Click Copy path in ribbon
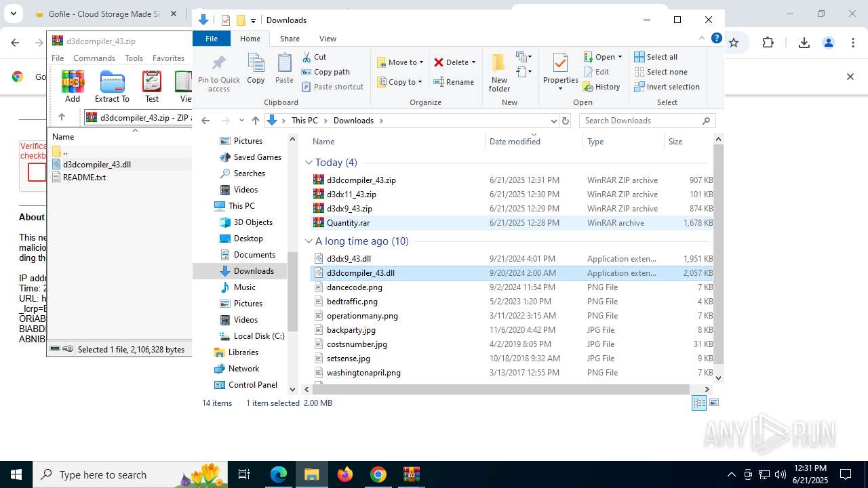Viewport: 868px width, 488px height. click(x=325, y=72)
